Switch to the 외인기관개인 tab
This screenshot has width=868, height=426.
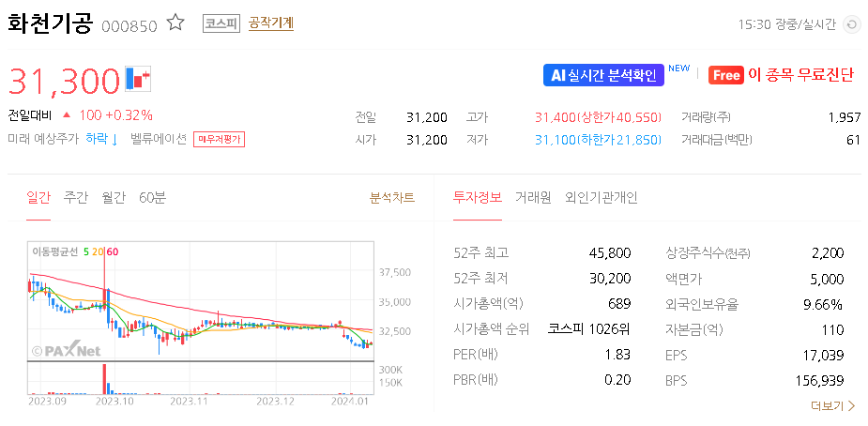602,197
